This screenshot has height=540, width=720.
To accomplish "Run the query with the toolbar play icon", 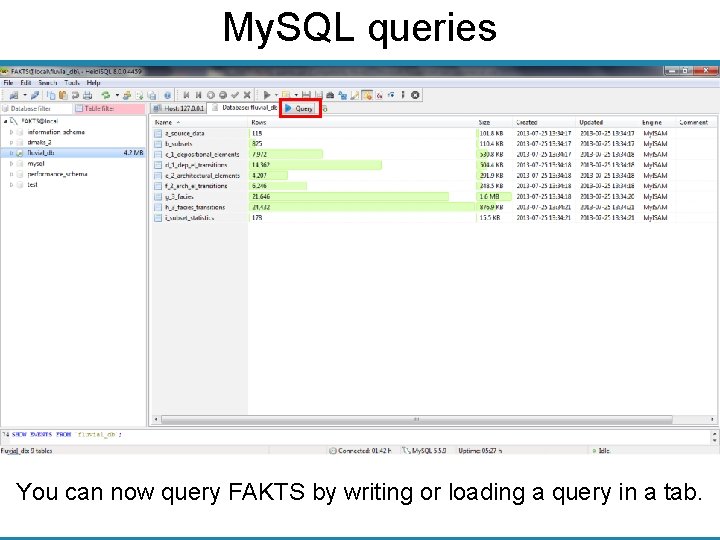I will pyautogui.click(x=267, y=95).
